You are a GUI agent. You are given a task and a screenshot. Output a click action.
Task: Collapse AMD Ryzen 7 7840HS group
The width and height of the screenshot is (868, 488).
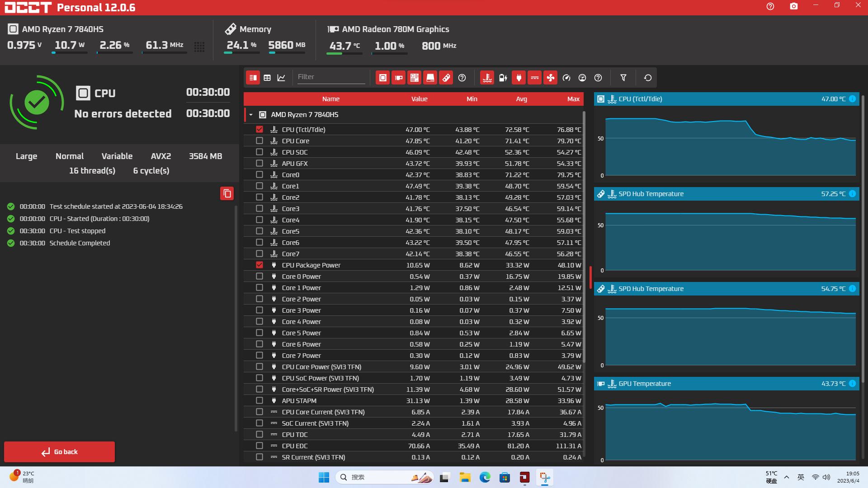point(251,115)
